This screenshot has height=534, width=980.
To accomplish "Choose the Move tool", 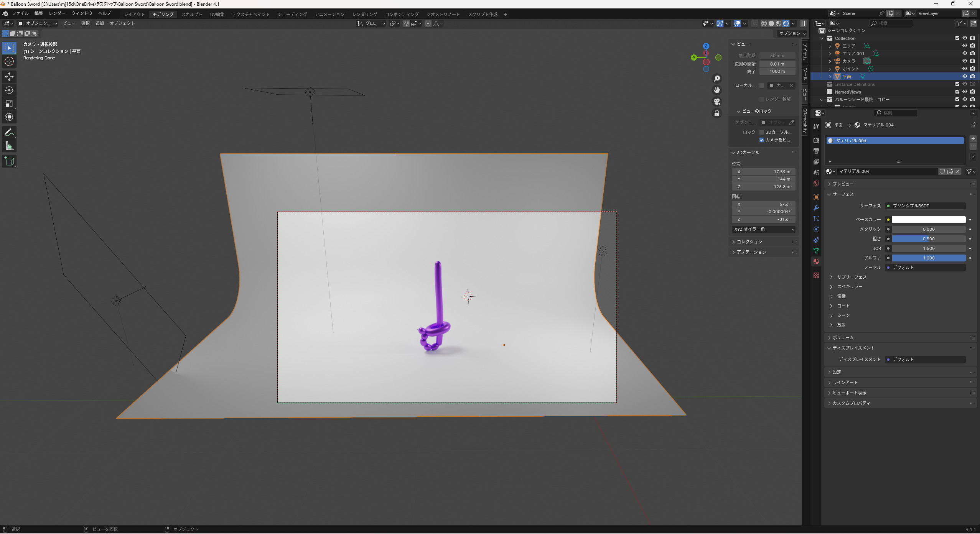I will [9, 77].
